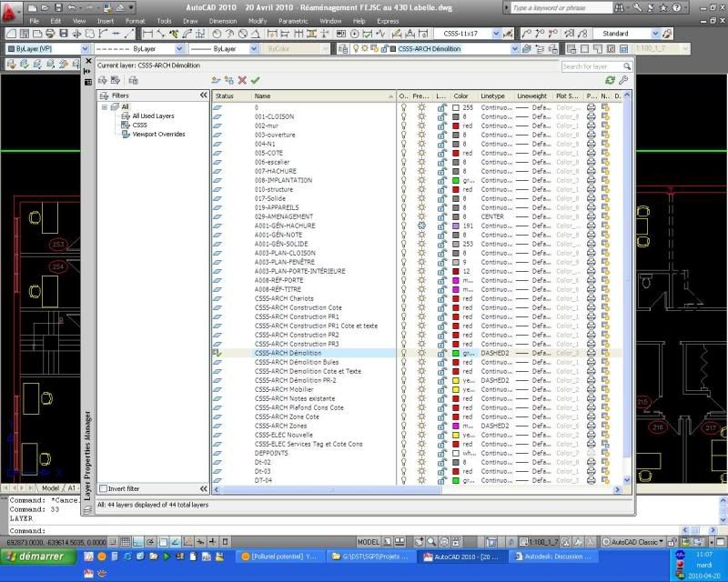Delete selected layer using red X icon

241,80
